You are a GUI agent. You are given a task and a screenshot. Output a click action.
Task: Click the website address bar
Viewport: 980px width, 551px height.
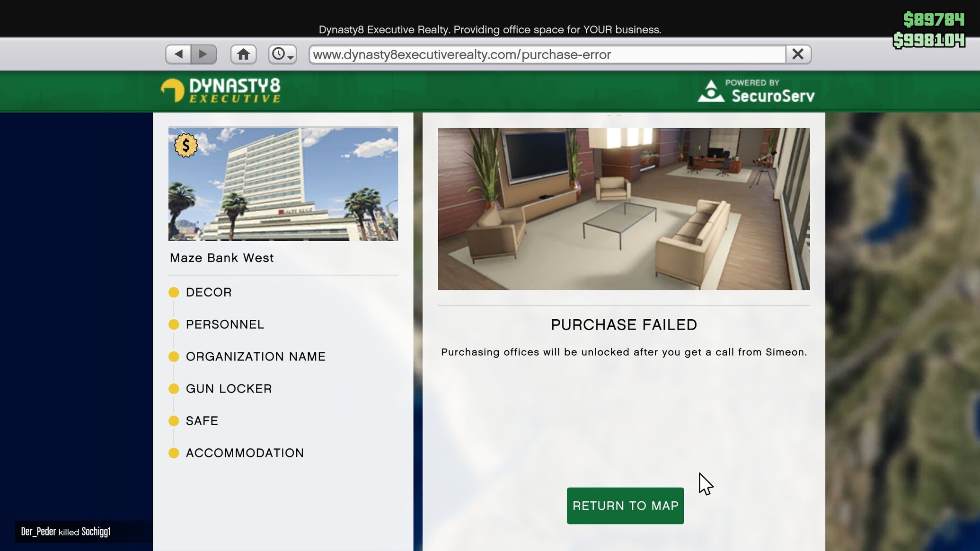click(x=547, y=54)
